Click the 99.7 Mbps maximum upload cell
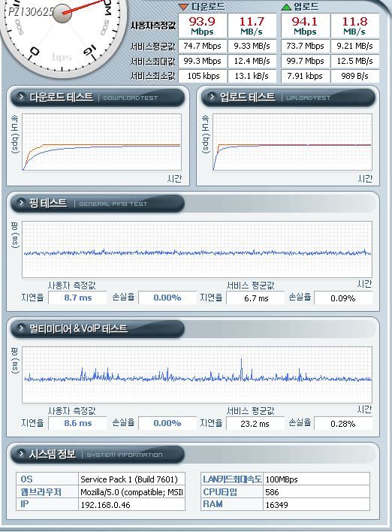This screenshot has height=532, width=392. point(305,61)
